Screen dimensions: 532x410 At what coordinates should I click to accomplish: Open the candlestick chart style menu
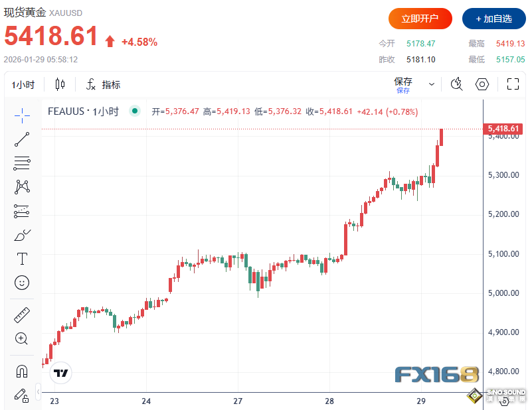[x=60, y=84]
